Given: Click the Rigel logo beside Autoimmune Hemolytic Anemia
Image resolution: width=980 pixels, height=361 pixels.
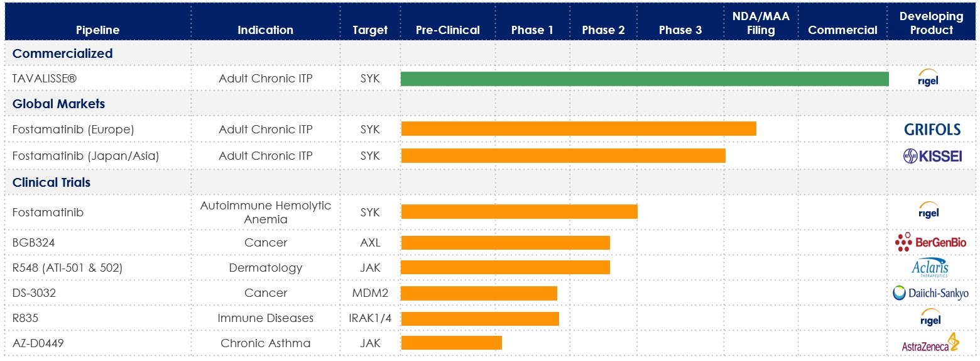Looking at the screenshot, I should pos(928,211).
